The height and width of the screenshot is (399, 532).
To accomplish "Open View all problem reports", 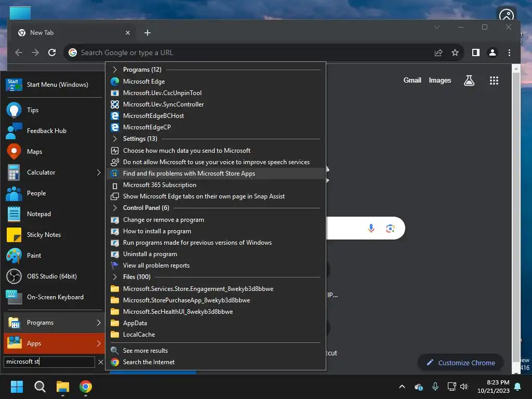I will [x=216, y=265].
